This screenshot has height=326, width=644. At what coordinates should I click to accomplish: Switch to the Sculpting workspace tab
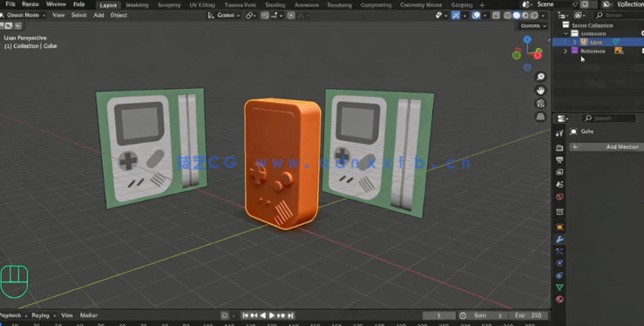(x=169, y=5)
